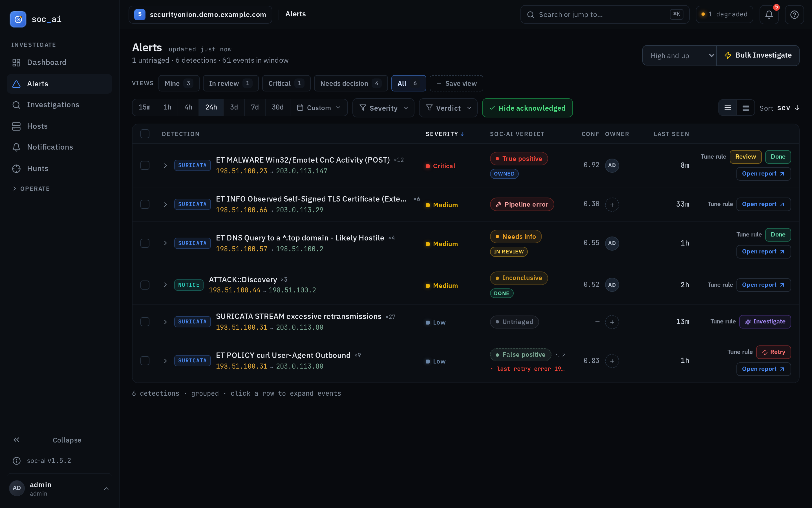812x508 pixels.
Task: Collapse the sidebar with double-chevron icon
Action: 16,440
